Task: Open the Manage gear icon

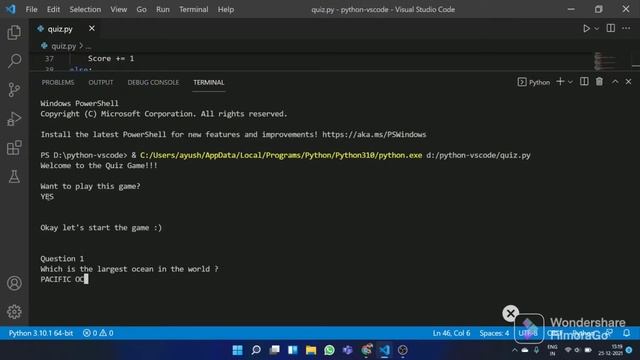Action: coord(14,311)
